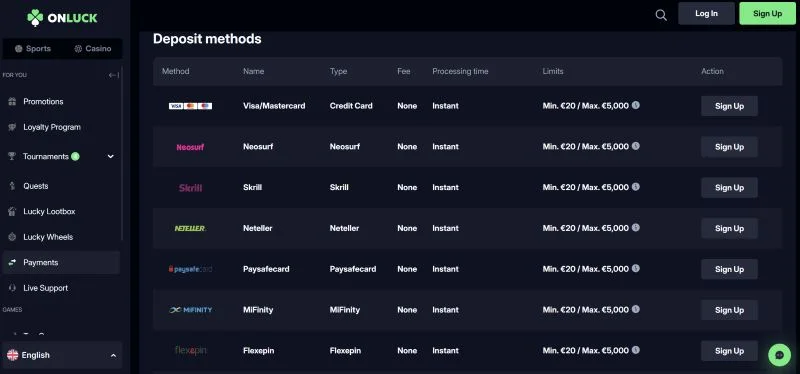The image size is (800, 374).
Task: Collapse sidebar with the arrow icon
Action: [114, 75]
